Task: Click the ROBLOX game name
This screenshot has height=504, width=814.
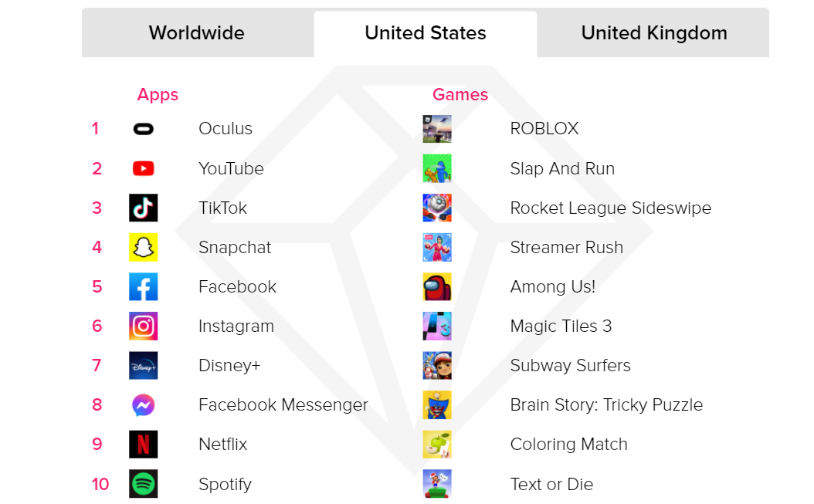Action: click(544, 129)
